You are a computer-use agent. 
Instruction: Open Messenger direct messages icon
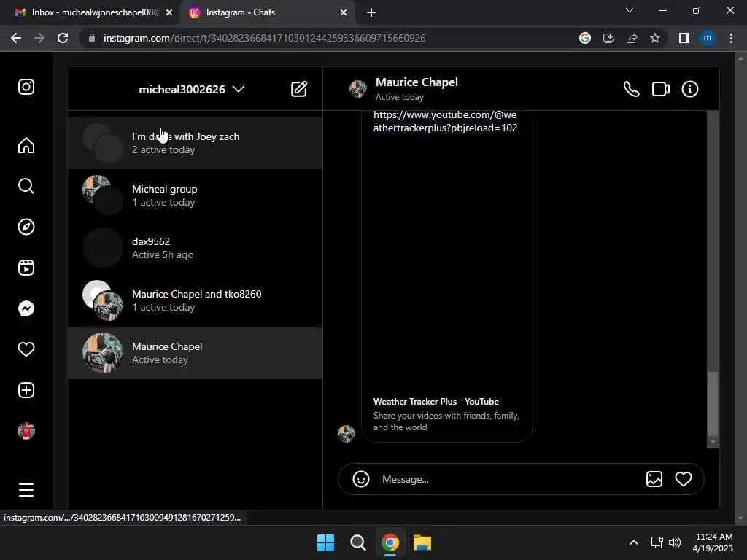point(26,308)
